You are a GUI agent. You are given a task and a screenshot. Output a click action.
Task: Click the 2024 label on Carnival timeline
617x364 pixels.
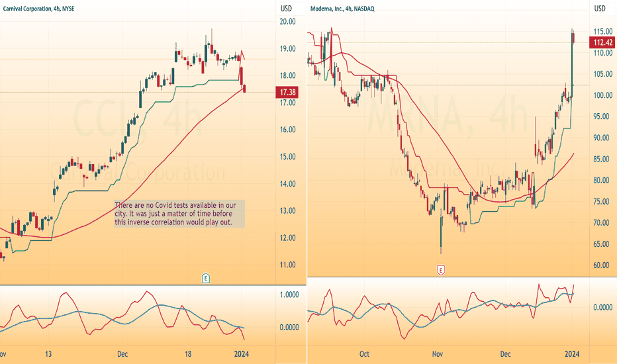coord(241,354)
